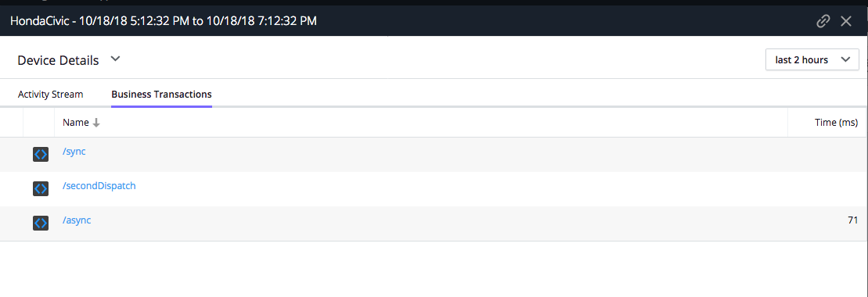Select the Business Transactions tab
This screenshot has height=297, width=868.
(x=162, y=94)
